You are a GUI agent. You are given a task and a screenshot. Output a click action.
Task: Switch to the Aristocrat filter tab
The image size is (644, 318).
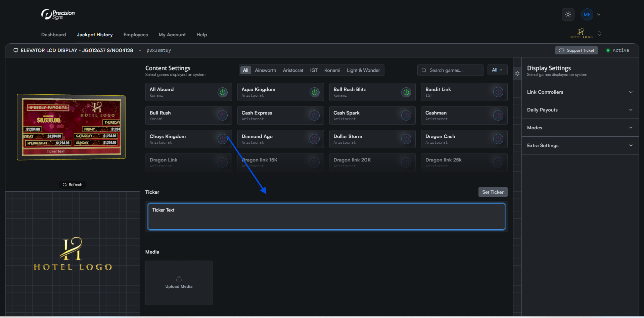(293, 70)
